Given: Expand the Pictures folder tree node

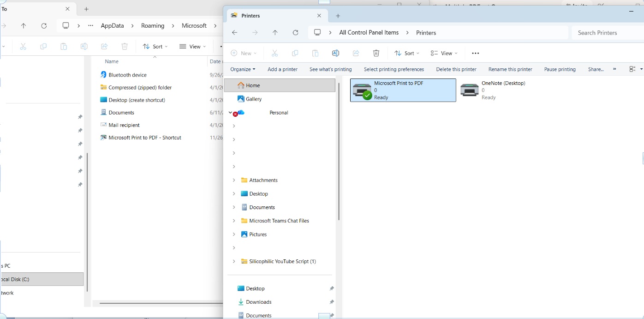Looking at the screenshot, I should click(234, 235).
